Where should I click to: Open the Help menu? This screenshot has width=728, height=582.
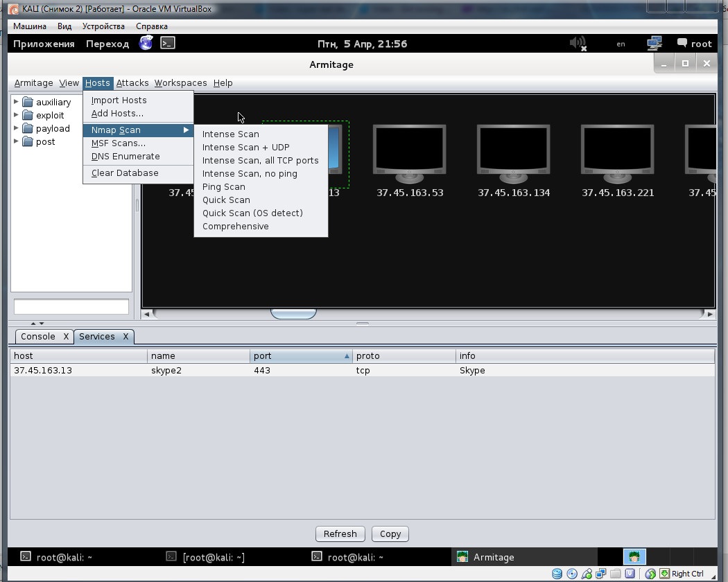(x=223, y=83)
